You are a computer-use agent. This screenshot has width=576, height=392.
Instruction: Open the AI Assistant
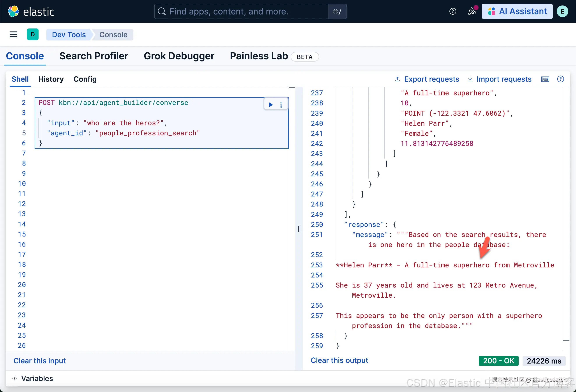tap(517, 11)
